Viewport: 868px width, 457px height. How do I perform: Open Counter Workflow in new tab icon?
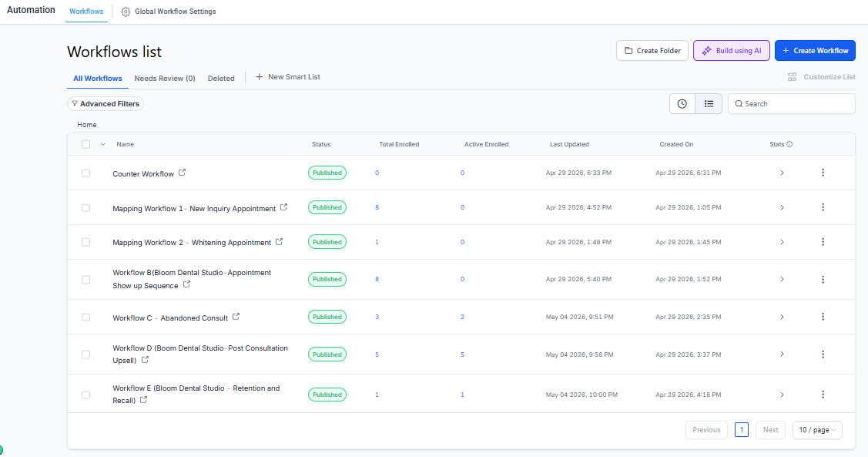182,173
